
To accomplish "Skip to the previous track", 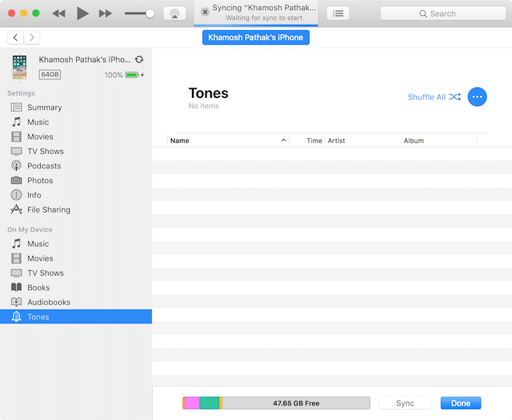I will click(58, 13).
